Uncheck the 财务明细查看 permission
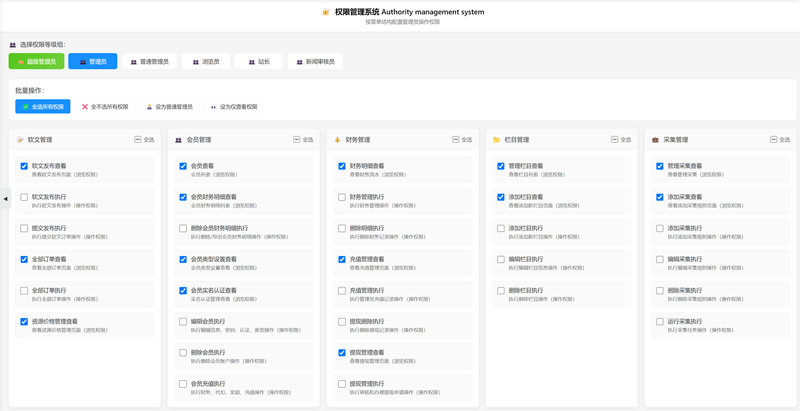Image resolution: width=800 pixels, height=411 pixels. point(342,166)
